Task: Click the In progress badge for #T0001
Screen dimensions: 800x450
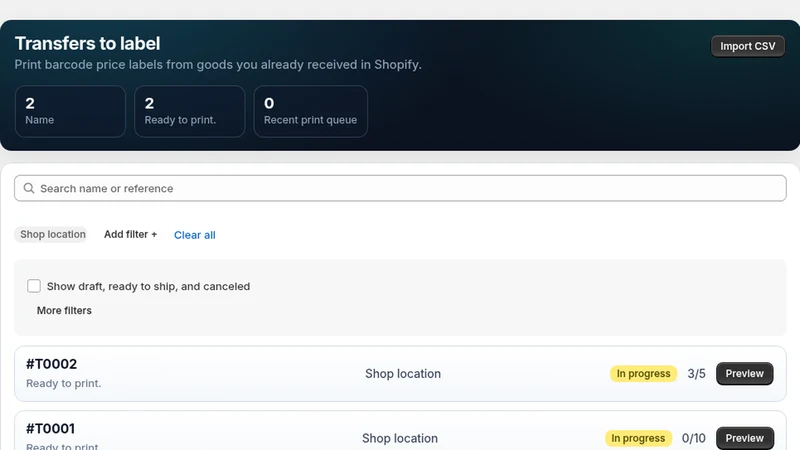Action: click(x=638, y=438)
